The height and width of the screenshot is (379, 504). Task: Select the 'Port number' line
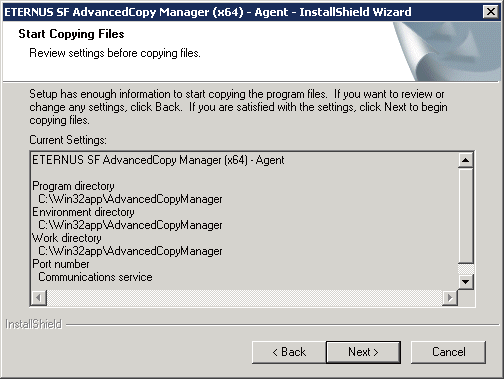pos(61,264)
